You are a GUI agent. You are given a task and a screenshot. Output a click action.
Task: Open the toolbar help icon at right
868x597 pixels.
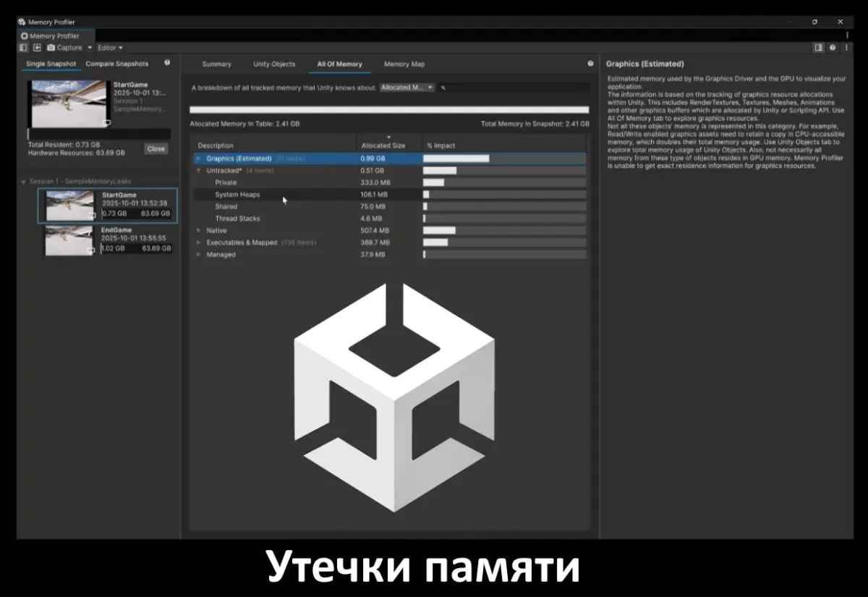(x=833, y=48)
